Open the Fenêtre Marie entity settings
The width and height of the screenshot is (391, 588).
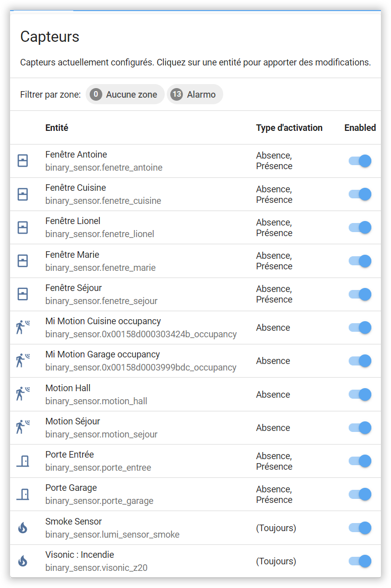point(72,255)
